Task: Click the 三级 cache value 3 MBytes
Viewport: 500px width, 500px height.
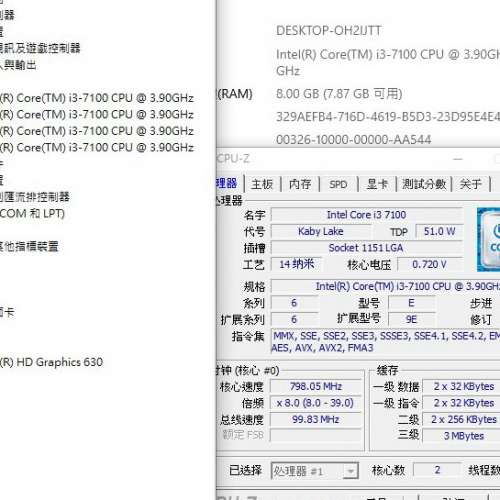Action: (x=461, y=436)
